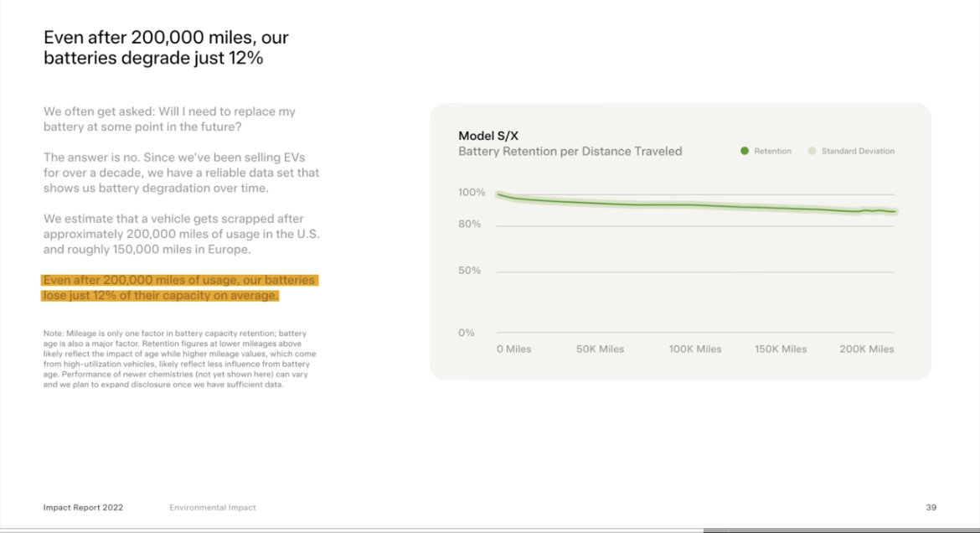Click the horizontal scrollbar thumb at bottom
This screenshot has height=533, width=980.
coord(841,530)
